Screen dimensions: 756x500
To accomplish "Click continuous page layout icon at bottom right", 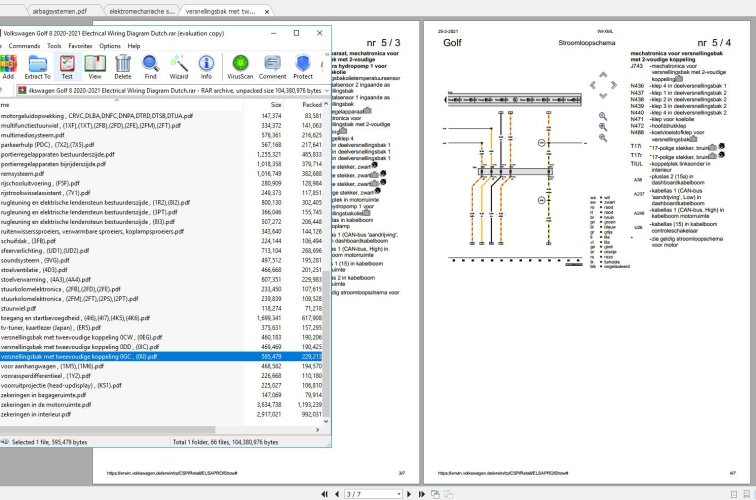I will tap(746, 494).
